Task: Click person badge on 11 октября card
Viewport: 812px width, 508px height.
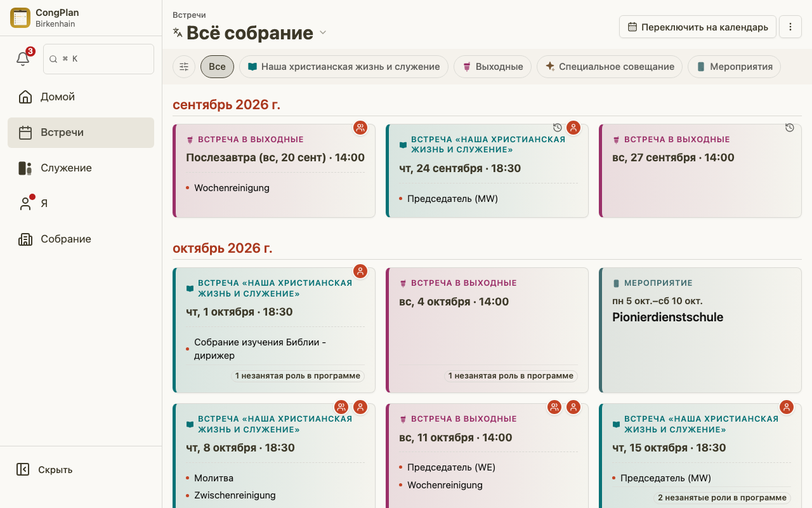Action: pos(573,407)
